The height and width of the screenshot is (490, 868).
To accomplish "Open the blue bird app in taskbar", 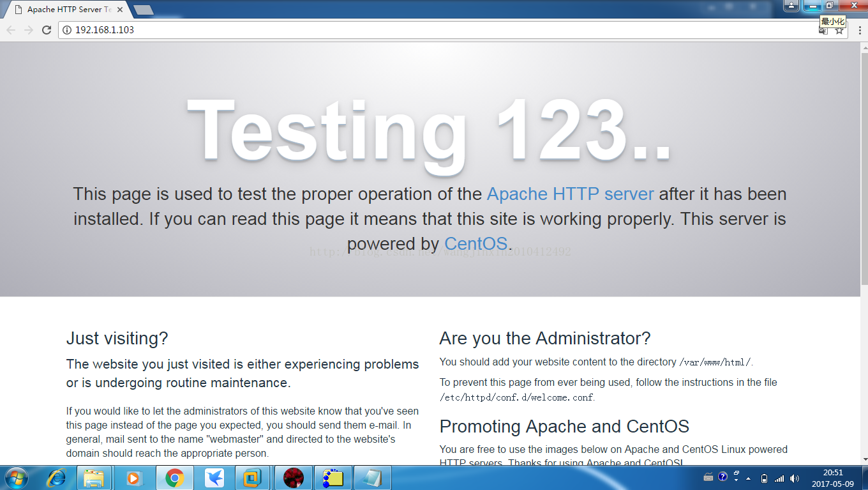I will 213,478.
